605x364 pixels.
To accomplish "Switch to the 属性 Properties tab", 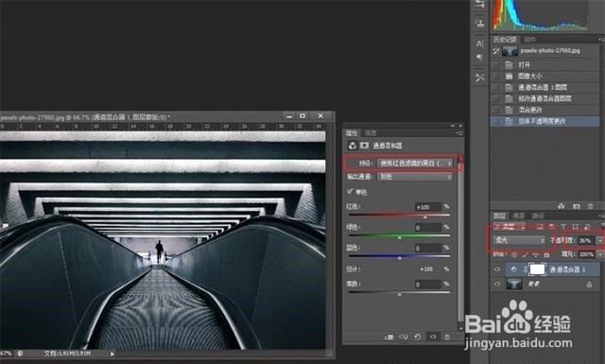I will pyautogui.click(x=352, y=132).
